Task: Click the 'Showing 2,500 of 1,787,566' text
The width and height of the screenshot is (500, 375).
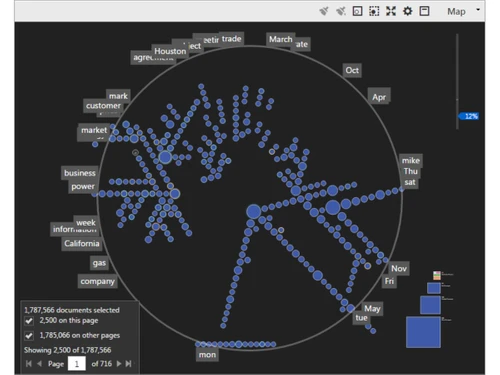Action: pos(68,350)
